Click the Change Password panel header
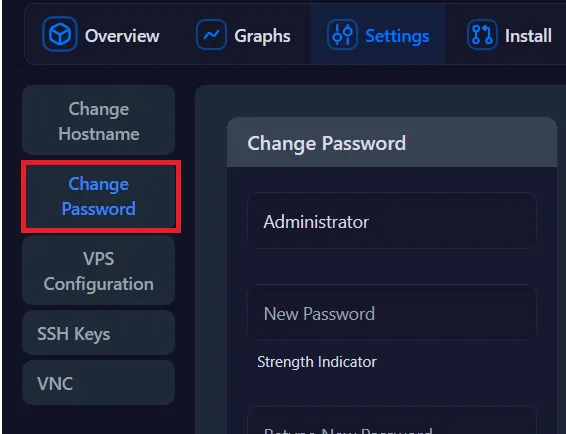Viewport: 566px width, 434px height. tap(392, 143)
